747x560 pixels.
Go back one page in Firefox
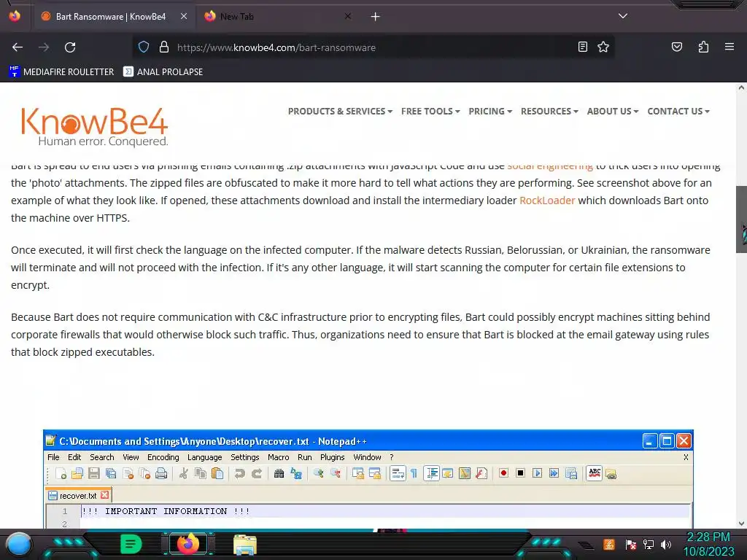click(18, 47)
